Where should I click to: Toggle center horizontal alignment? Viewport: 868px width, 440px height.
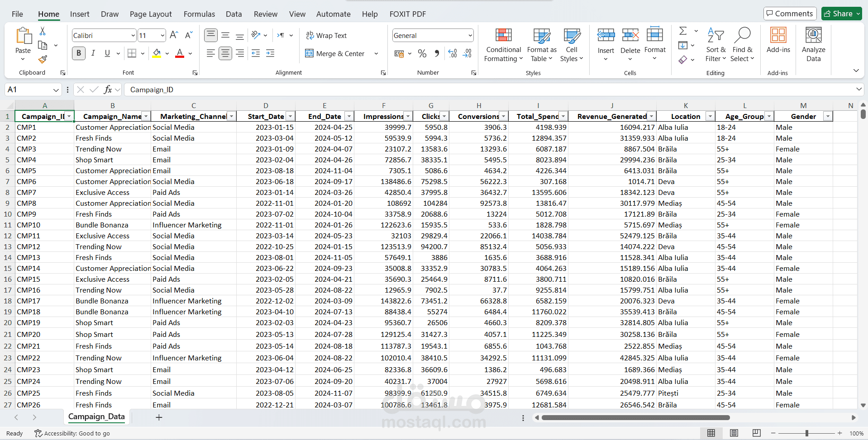(x=225, y=53)
